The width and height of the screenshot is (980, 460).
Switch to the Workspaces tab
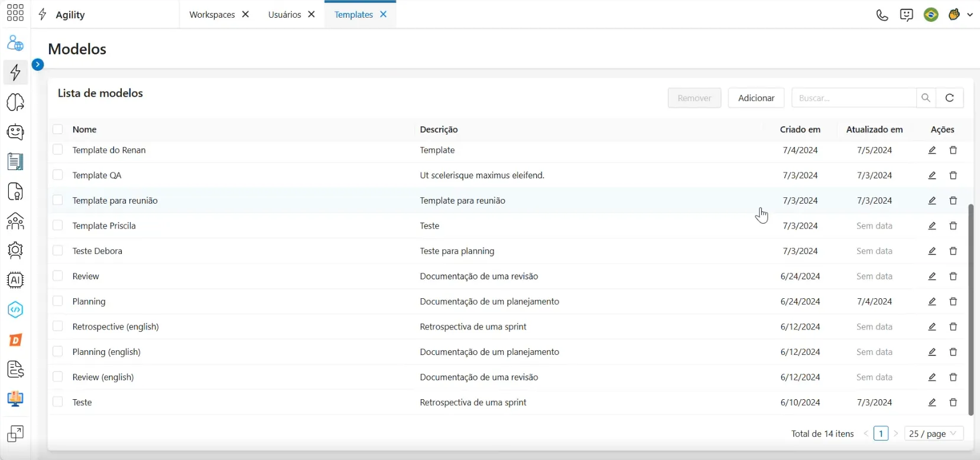212,15
